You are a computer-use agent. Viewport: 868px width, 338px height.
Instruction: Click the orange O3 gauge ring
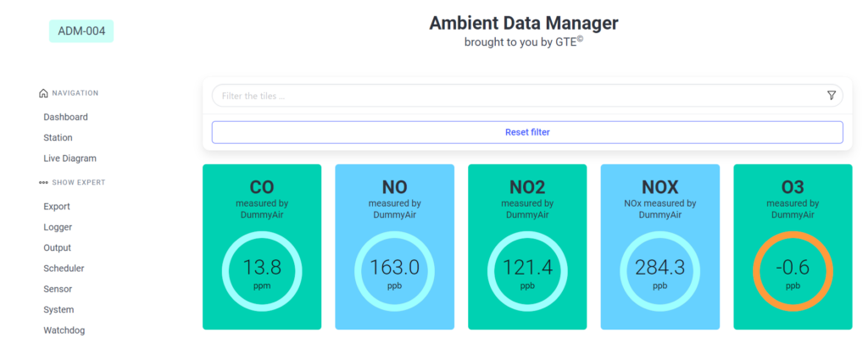pos(793,270)
